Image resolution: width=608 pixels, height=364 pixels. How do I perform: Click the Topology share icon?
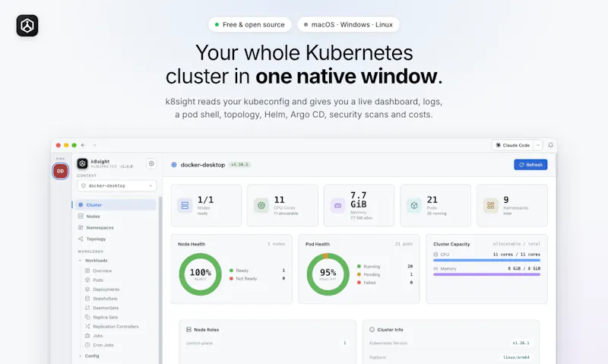pyautogui.click(x=81, y=239)
